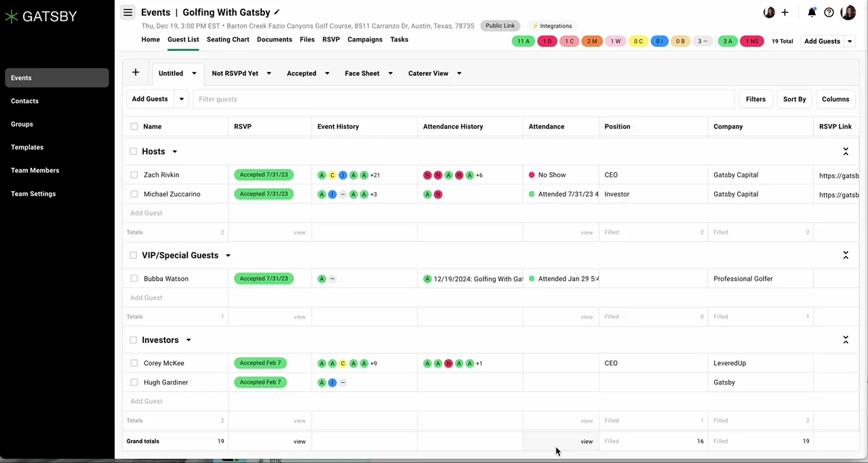Toggle the select-all checkbox by Name header
868x463 pixels.
coord(134,126)
